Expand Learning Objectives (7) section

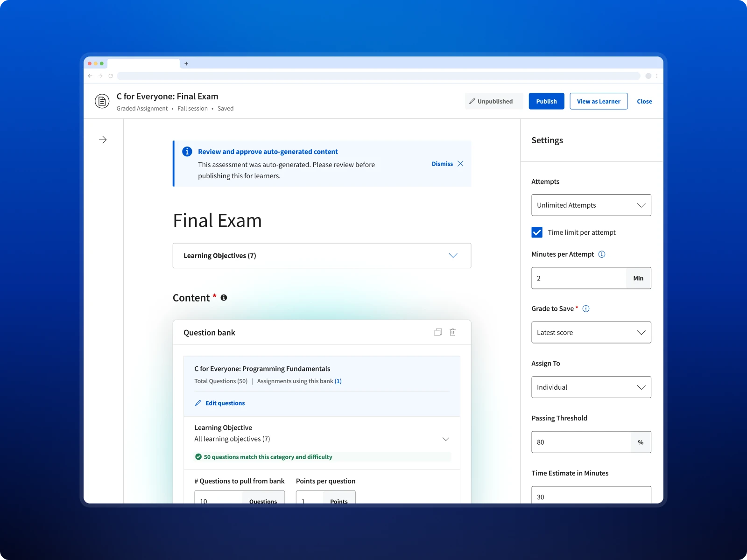322,256
